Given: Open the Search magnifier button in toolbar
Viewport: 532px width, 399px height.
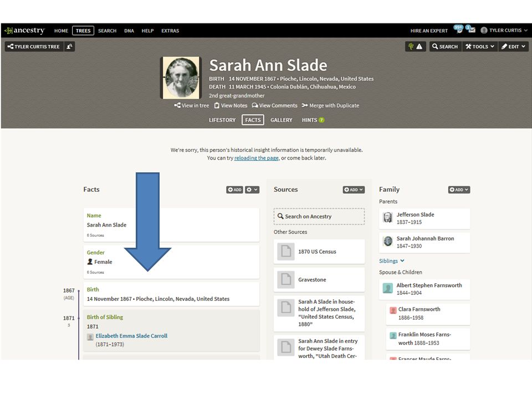Looking at the screenshot, I should point(445,47).
